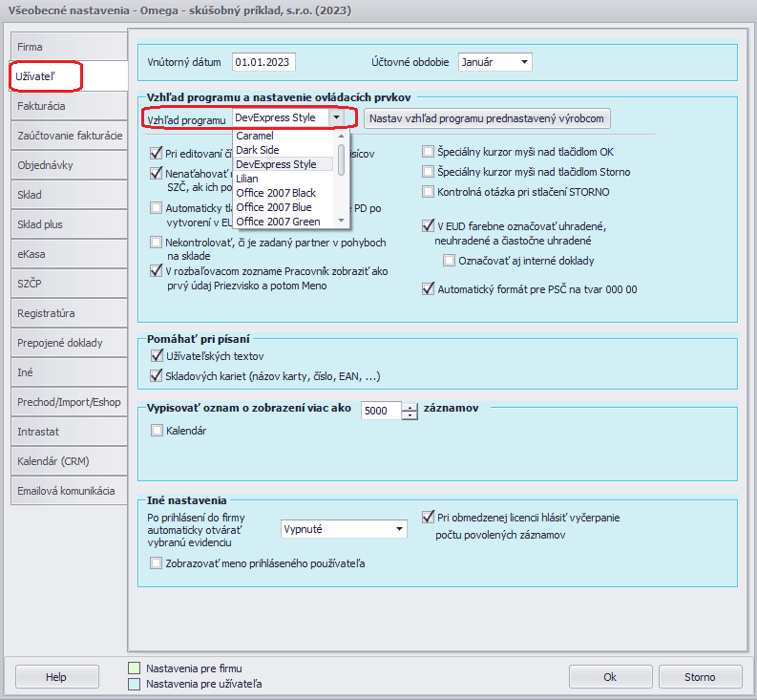Open the Fakturácia settings tab

coord(67,106)
